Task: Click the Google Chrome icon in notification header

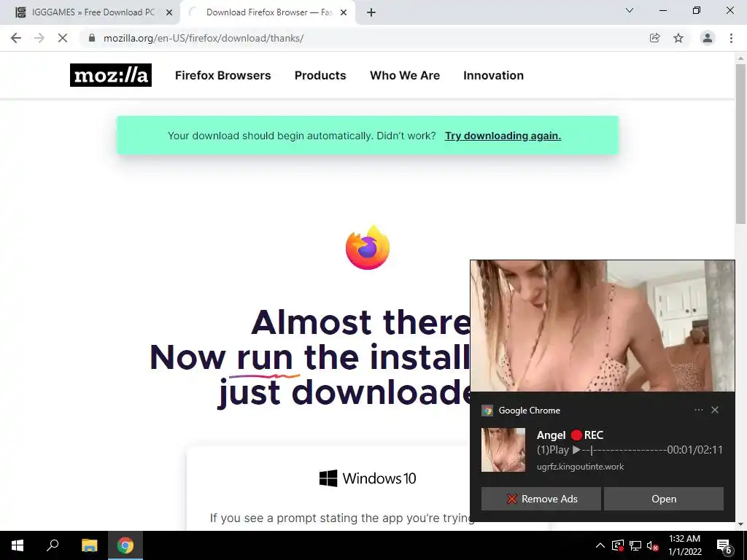Action: click(x=487, y=411)
